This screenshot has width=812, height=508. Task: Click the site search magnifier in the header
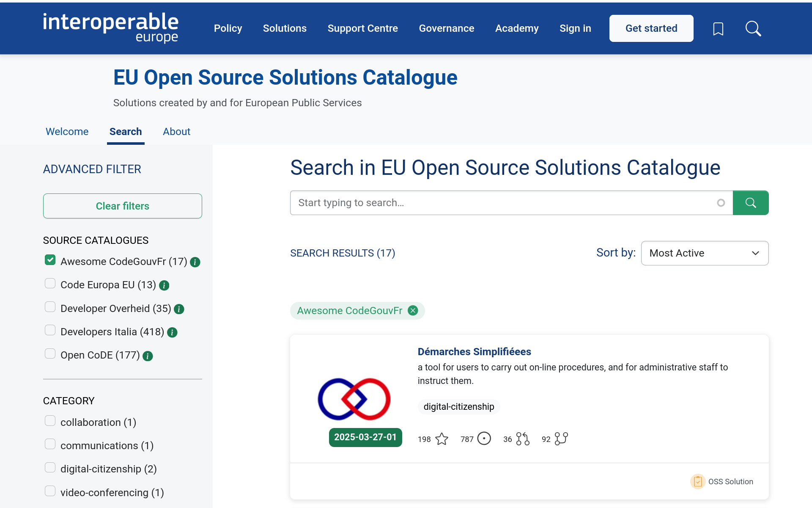(753, 28)
